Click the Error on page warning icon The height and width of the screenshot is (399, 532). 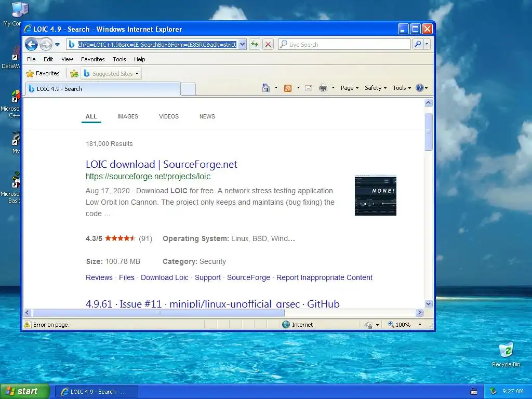click(x=28, y=325)
